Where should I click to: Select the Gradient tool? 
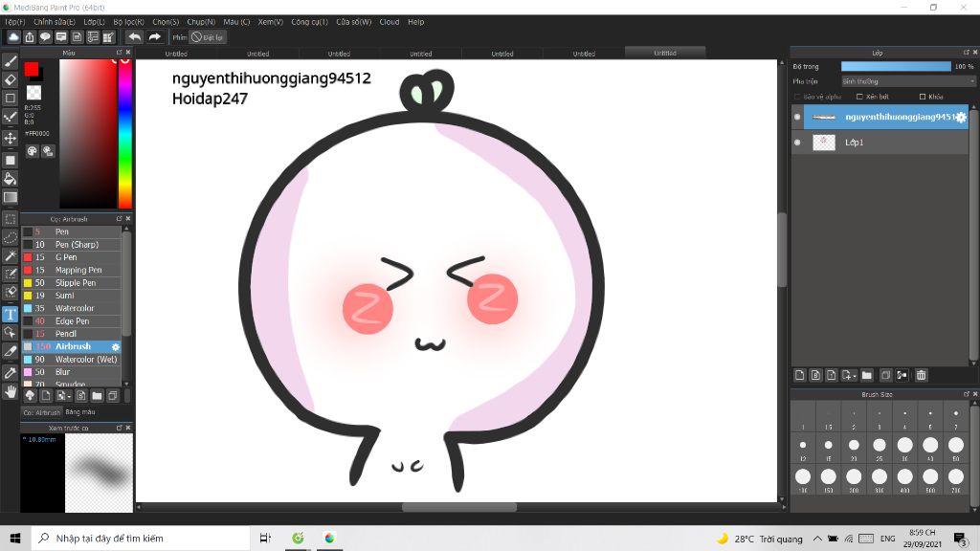point(10,197)
